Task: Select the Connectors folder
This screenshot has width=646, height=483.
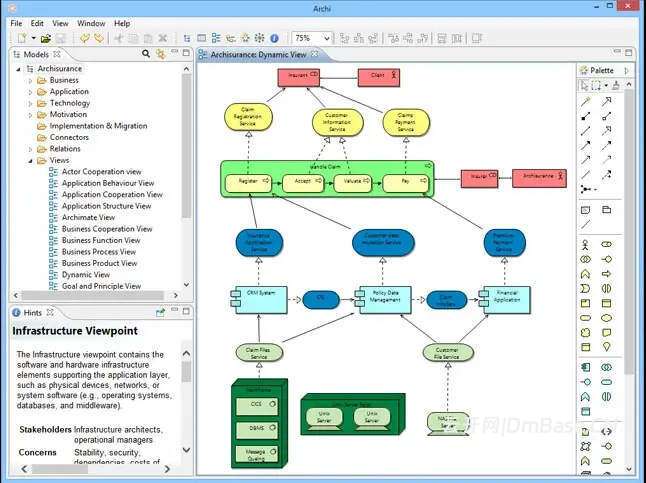Action: (69, 137)
